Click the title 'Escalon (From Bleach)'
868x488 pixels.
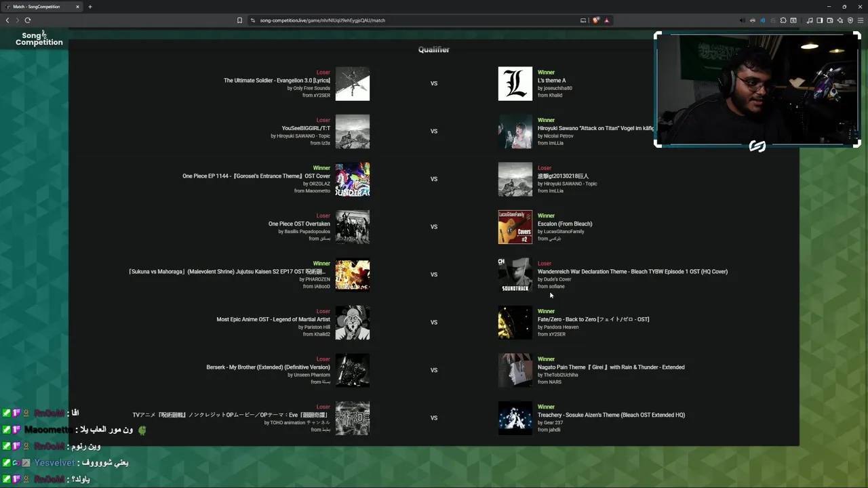(565, 224)
